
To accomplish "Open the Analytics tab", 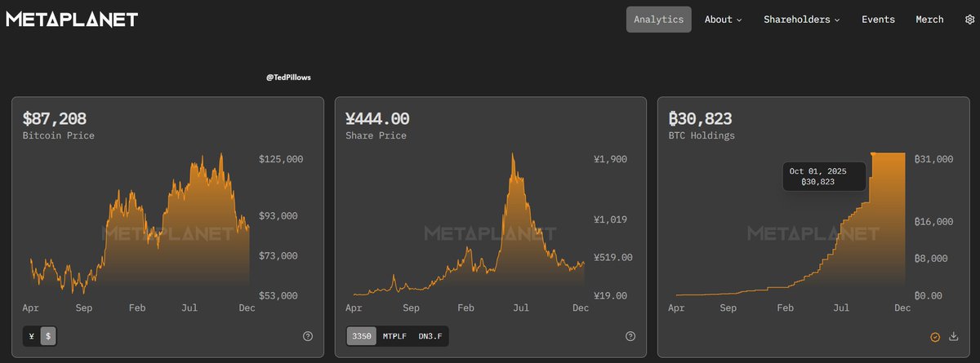I will (659, 20).
